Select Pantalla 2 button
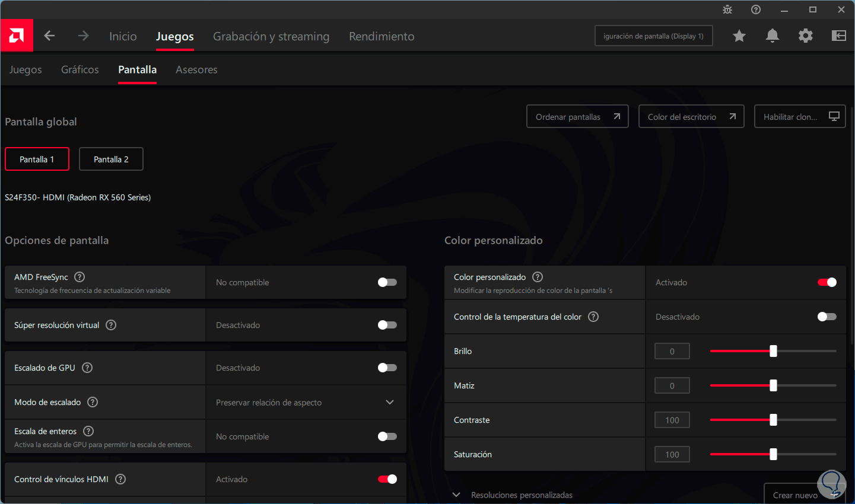The width and height of the screenshot is (855, 504). 111,159
